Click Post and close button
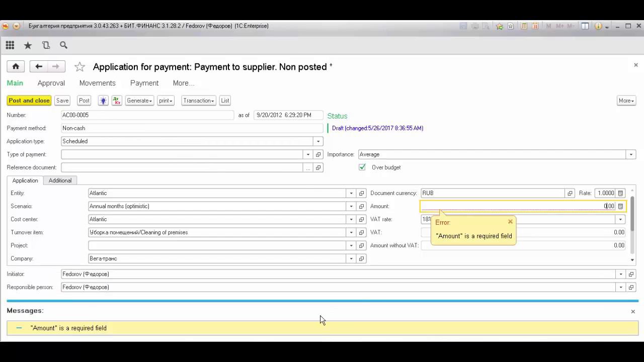Image resolution: width=644 pixels, height=362 pixels. [x=29, y=101]
